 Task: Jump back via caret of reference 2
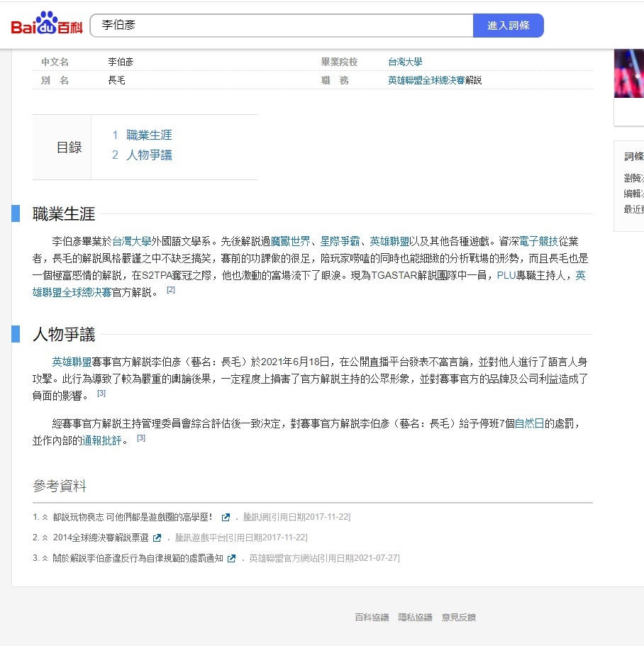click(x=45, y=538)
